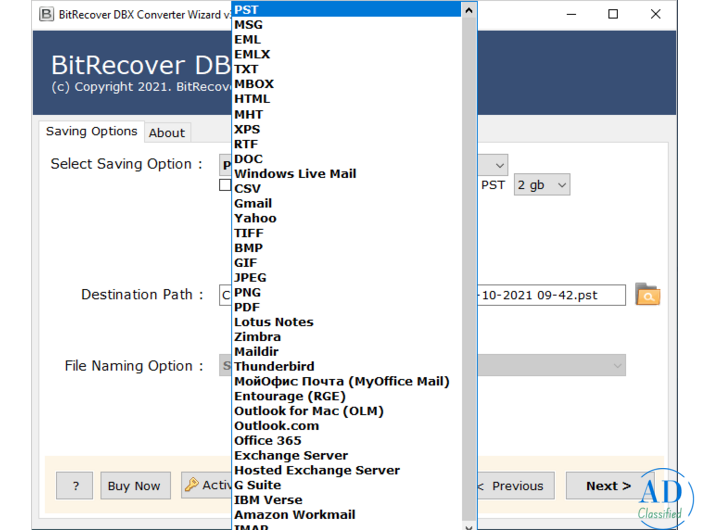Choose IBM Verse option
Image resolution: width=710 pixels, height=530 pixels.
(347, 500)
